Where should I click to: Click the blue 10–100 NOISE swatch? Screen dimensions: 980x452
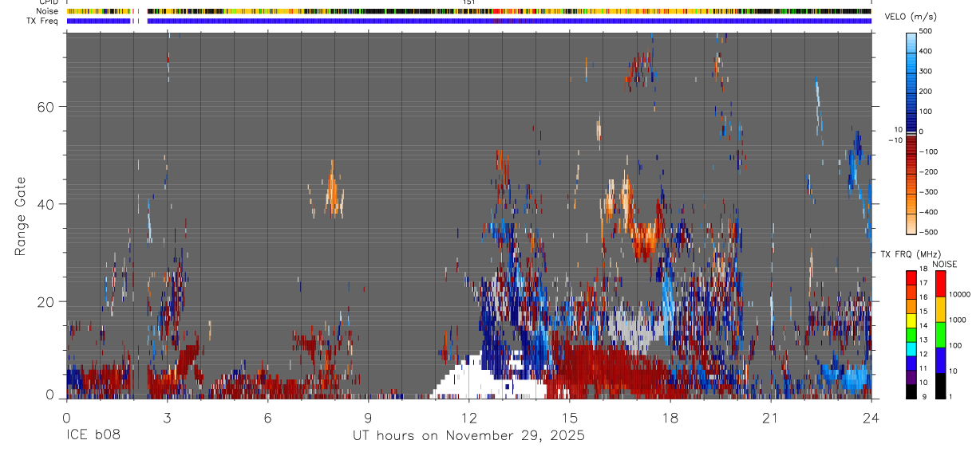pyautogui.click(x=940, y=360)
